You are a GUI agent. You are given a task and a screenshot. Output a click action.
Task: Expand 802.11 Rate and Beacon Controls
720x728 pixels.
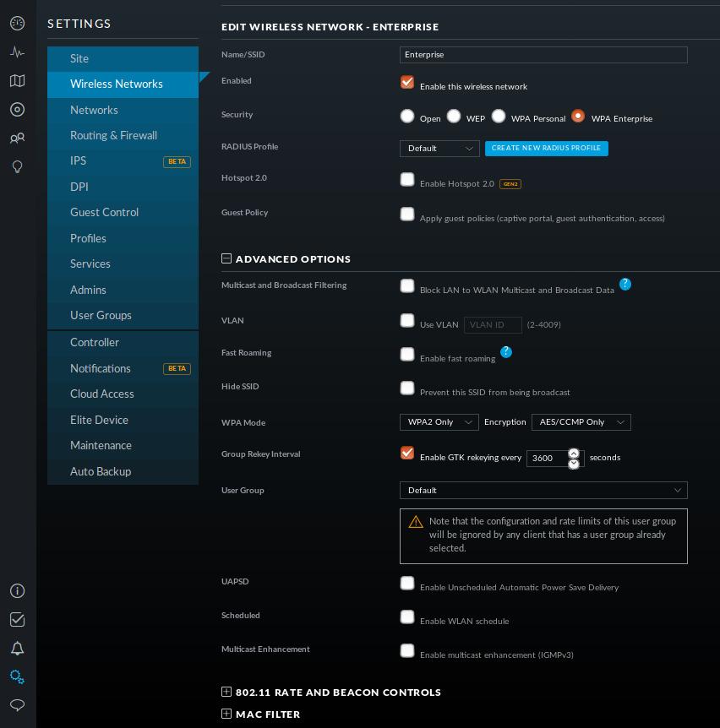226,692
